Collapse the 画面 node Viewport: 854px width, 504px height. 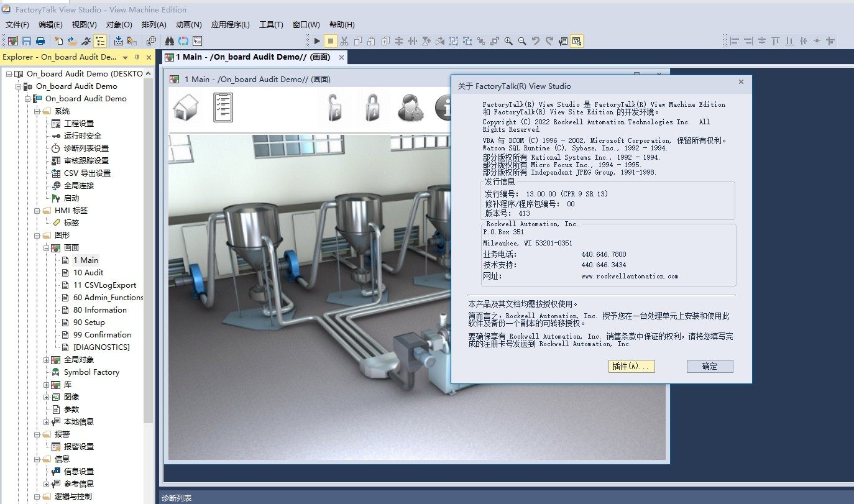coord(47,248)
